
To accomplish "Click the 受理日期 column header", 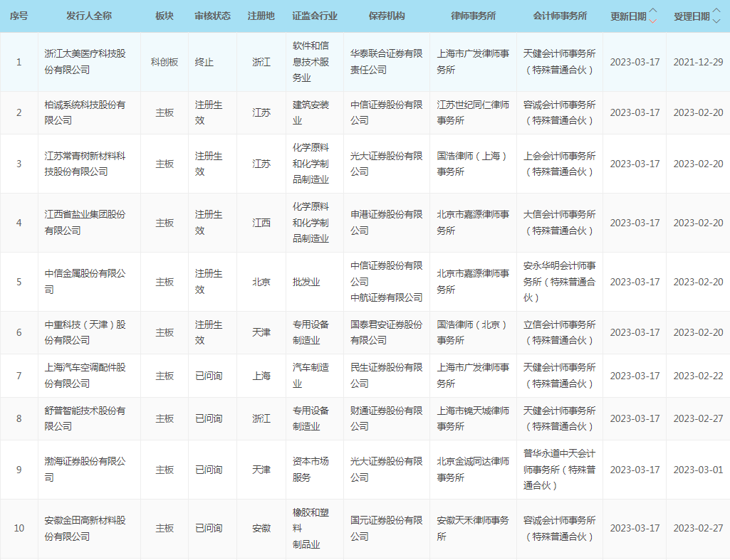I will 692,16.
